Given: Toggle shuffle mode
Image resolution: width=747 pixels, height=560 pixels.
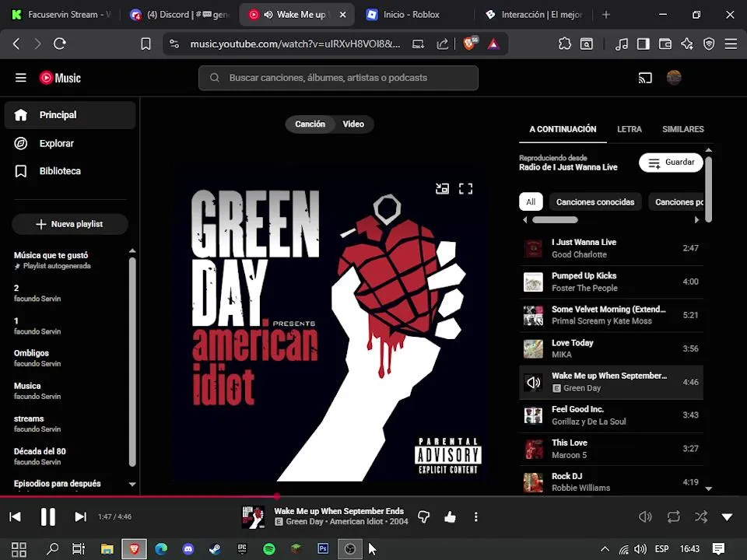Looking at the screenshot, I should pos(701,516).
